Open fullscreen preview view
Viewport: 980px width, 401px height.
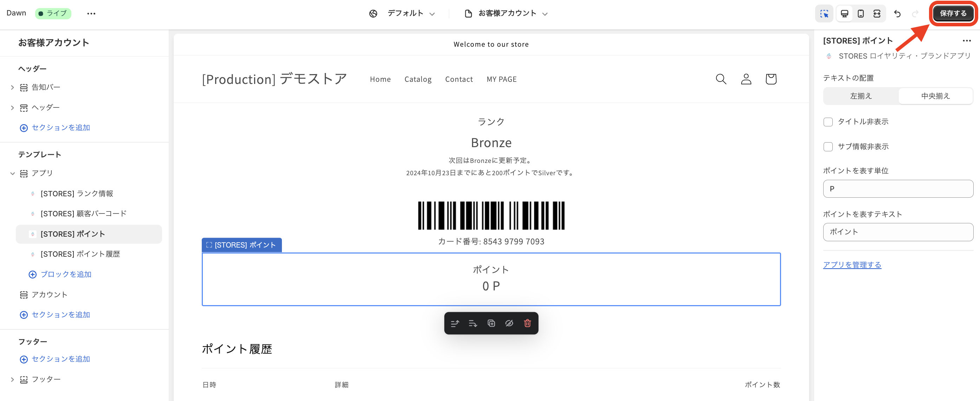(878, 13)
